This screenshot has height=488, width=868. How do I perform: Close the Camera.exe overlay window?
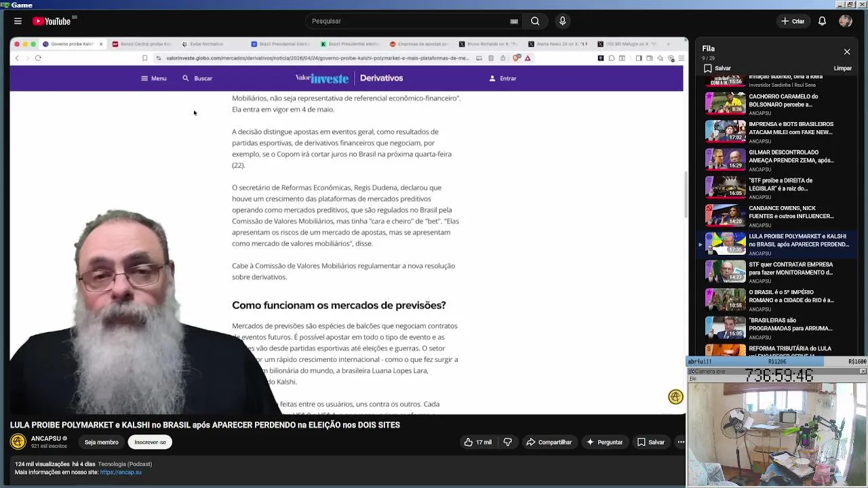click(x=863, y=371)
